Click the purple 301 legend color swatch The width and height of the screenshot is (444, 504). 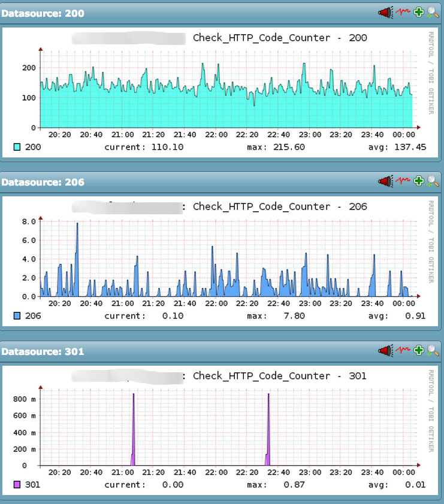pyautogui.click(x=17, y=484)
